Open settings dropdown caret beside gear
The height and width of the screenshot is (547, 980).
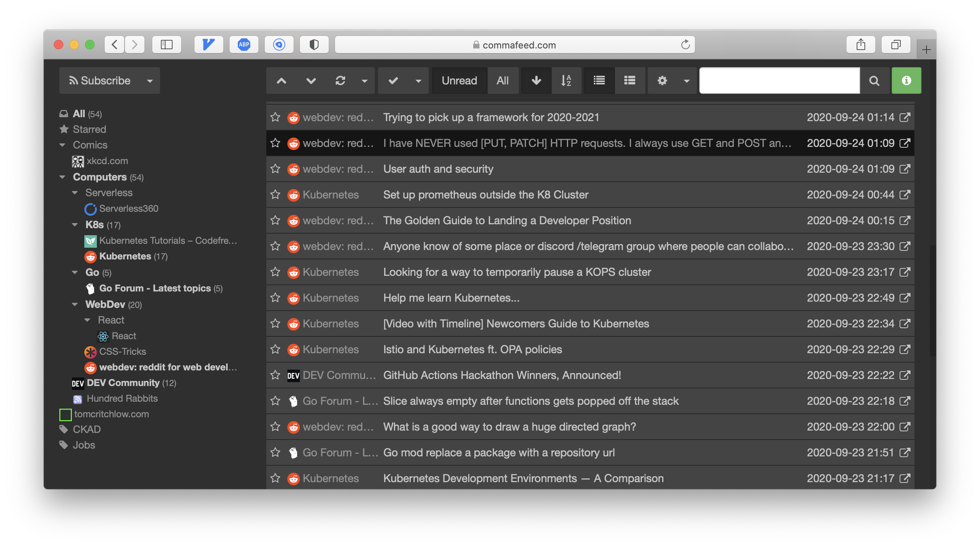click(x=687, y=80)
